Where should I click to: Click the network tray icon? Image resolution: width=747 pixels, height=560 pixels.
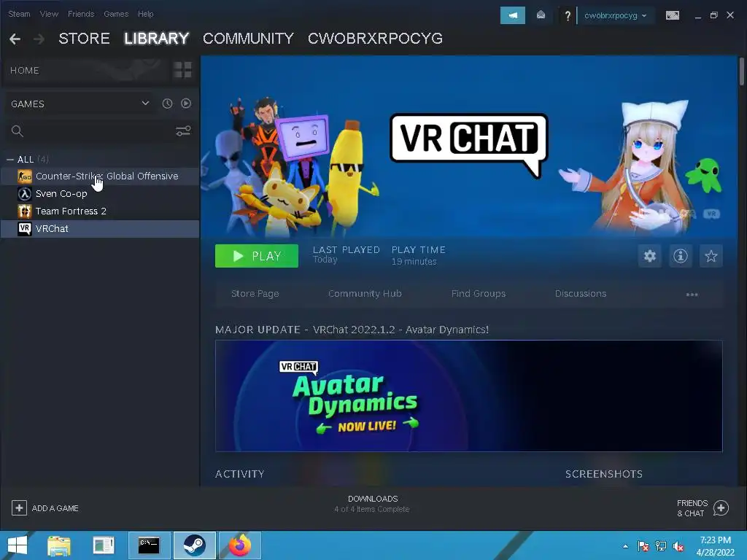point(661,546)
